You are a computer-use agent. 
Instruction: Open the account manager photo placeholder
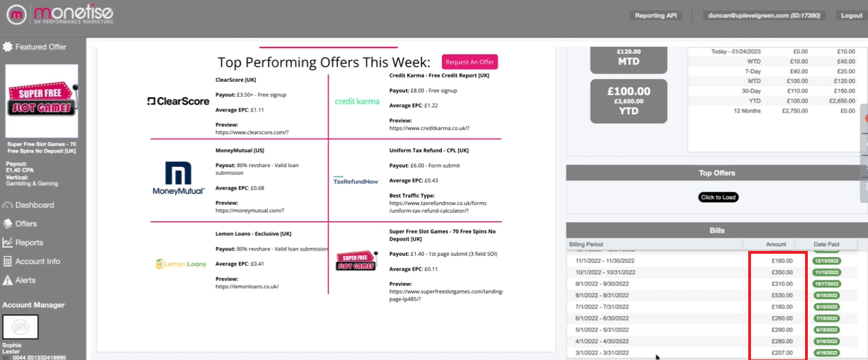tap(20, 327)
